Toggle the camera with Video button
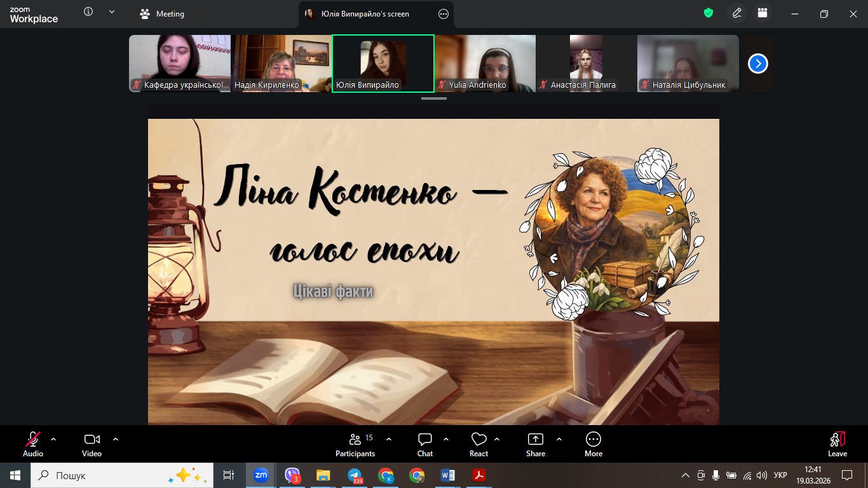This screenshot has height=488, width=868. pyautogui.click(x=92, y=444)
